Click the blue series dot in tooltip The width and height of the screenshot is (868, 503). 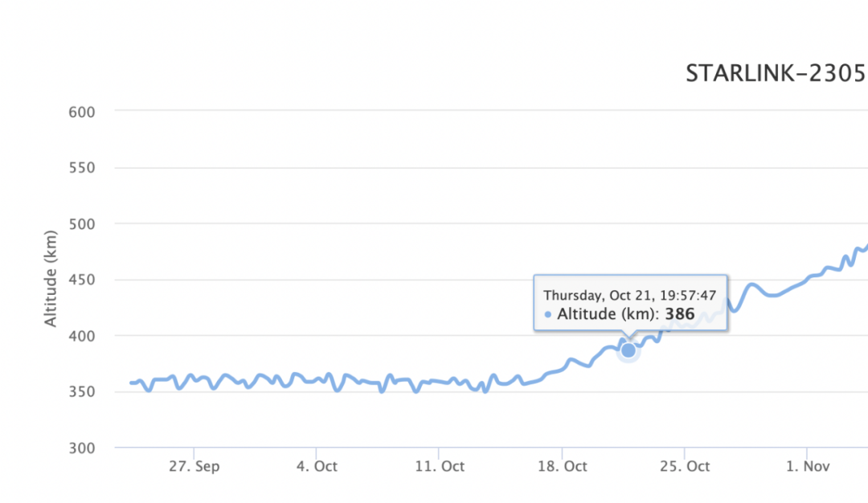[x=547, y=314]
